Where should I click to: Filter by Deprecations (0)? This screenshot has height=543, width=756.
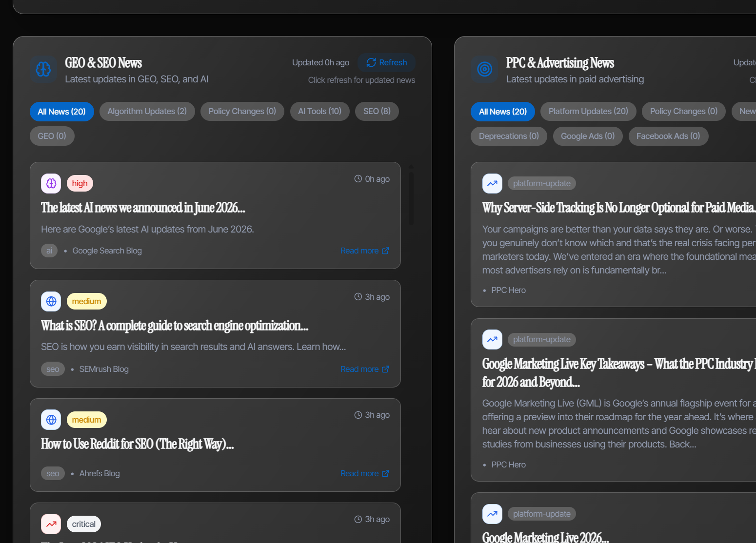(509, 136)
